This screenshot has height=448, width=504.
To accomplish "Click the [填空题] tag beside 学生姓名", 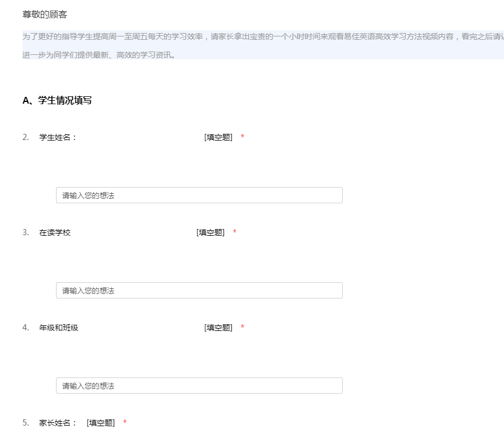I will [218, 137].
